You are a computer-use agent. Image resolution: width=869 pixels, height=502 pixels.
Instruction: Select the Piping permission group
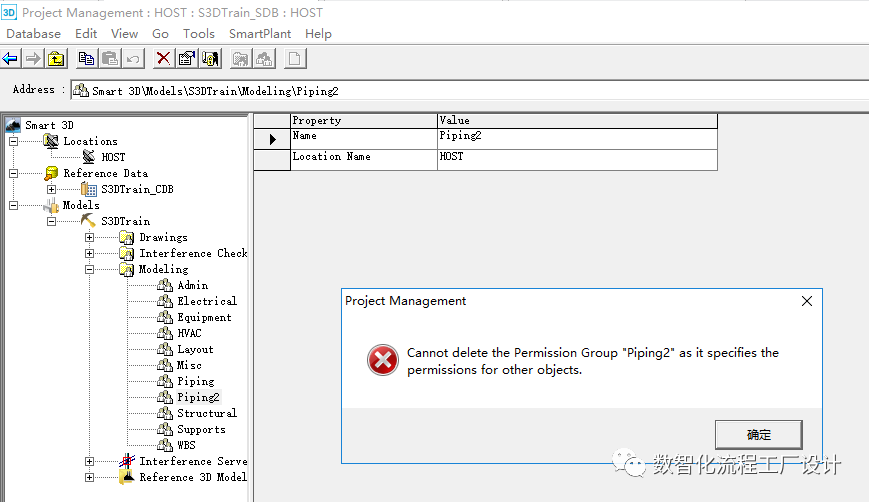click(x=196, y=382)
